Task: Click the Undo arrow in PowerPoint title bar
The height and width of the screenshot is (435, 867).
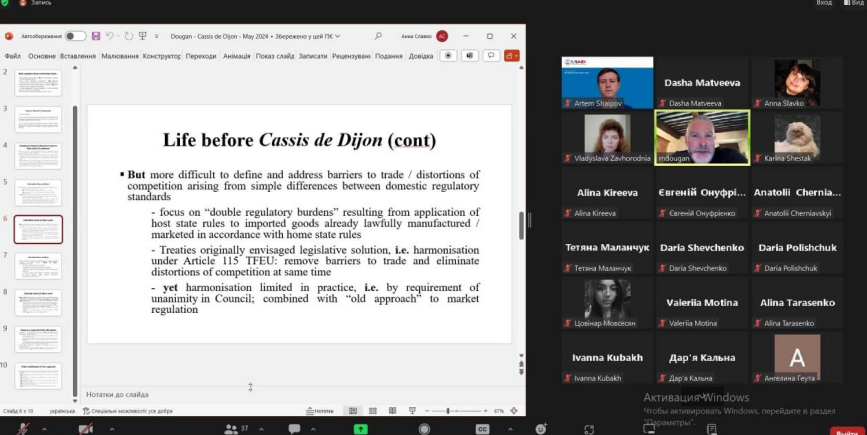Action: pos(109,36)
